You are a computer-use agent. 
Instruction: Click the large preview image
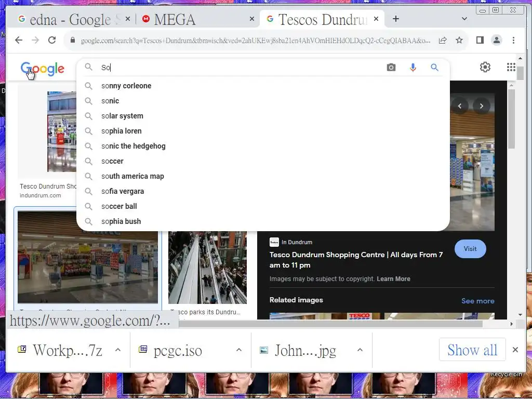472,162
